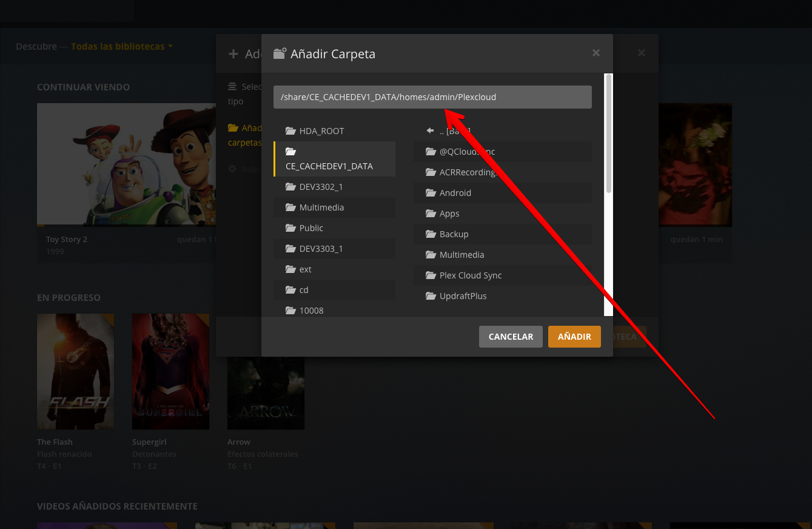812x529 pixels.
Task: Click the HDA_ROOT folder icon
Action: coord(290,131)
